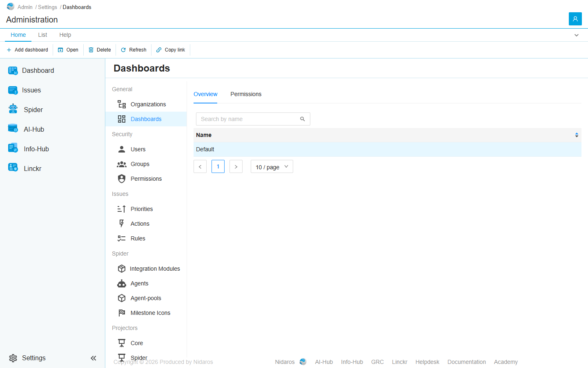Viewport: 588px width, 368px height.
Task: Click the Settings breadcrumb link
Action: (47, 7)
